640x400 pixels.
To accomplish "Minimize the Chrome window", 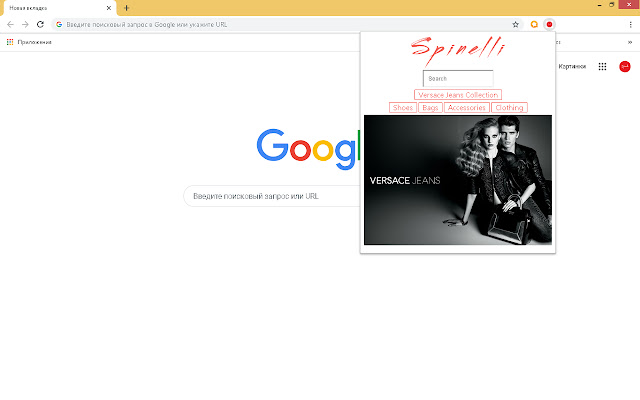I will click(x=599, y=5).
